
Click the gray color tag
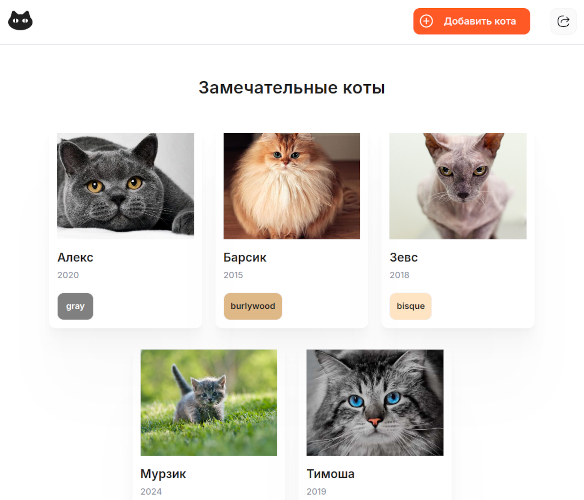[75, 306]
